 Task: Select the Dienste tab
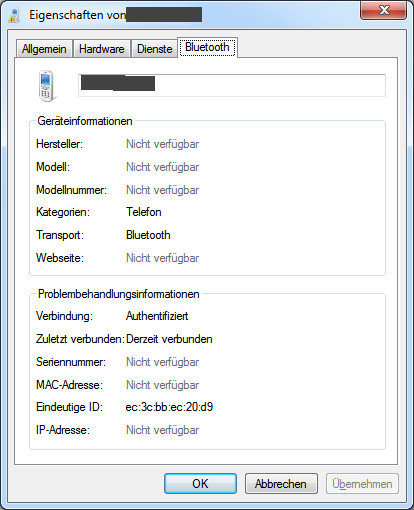[155, 49]
